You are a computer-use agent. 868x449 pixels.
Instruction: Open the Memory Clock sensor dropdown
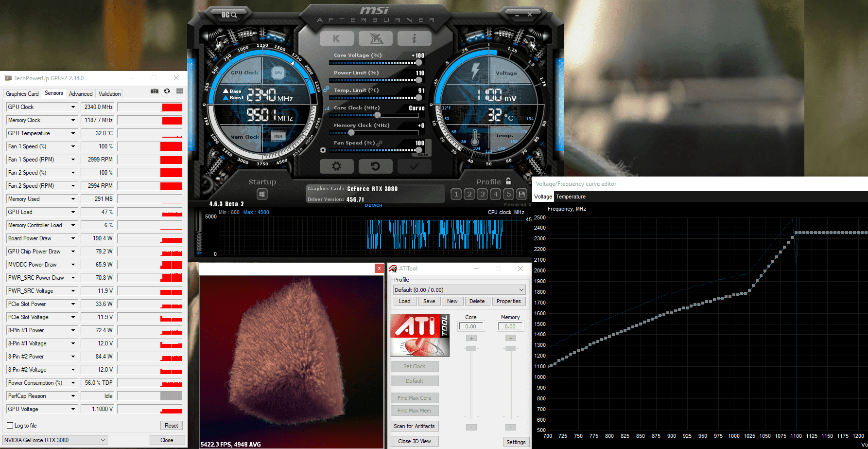pos(73,120)
